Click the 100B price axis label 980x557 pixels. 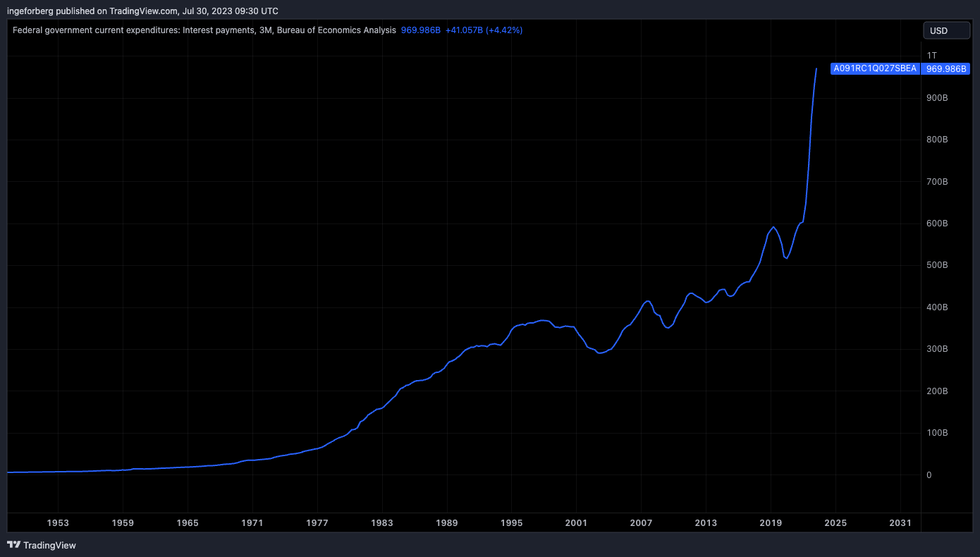937,433
